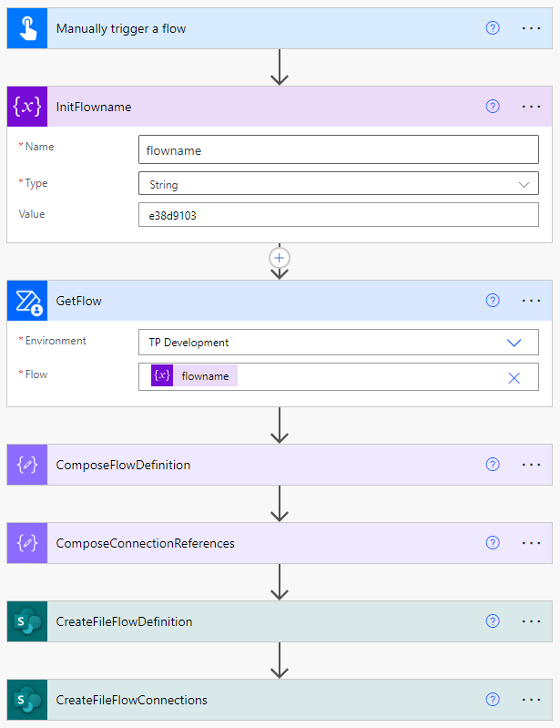Click the CreateFileFlowDefinition SharePoint icon
Screen dimensions: 560x728
[x=26, y=621]
